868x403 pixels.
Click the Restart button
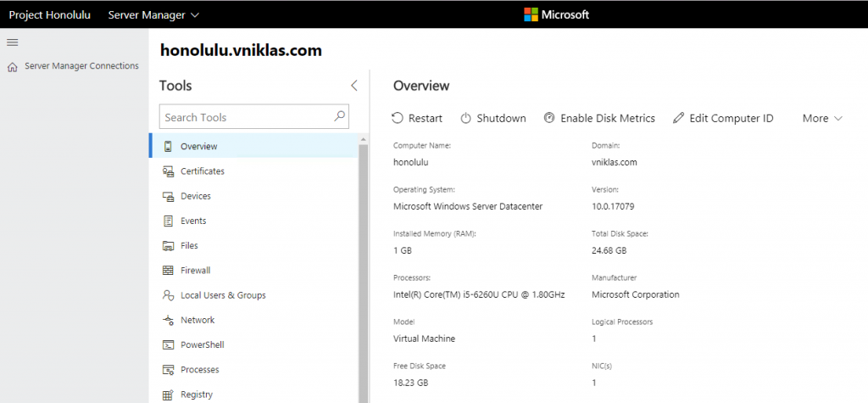click(417, 118)
